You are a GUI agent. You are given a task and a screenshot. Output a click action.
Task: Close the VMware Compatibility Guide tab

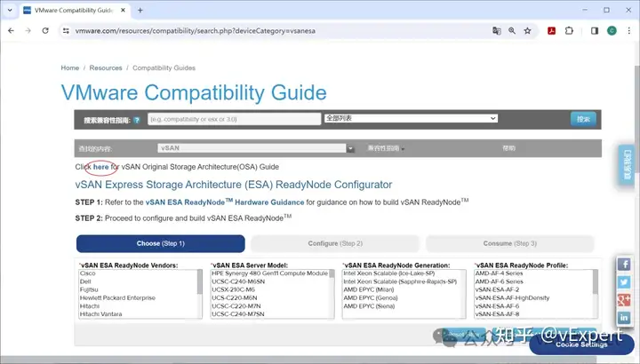click(123, 10)
